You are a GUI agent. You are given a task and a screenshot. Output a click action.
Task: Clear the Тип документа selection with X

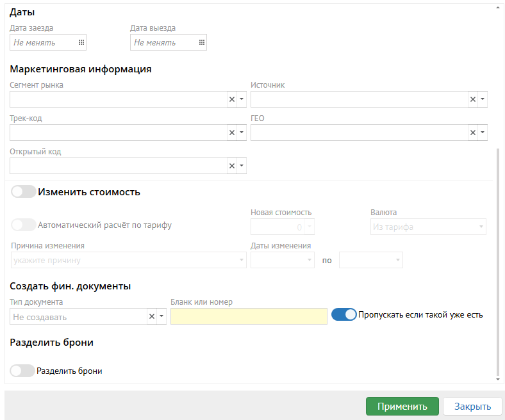(x=151, y=316)
